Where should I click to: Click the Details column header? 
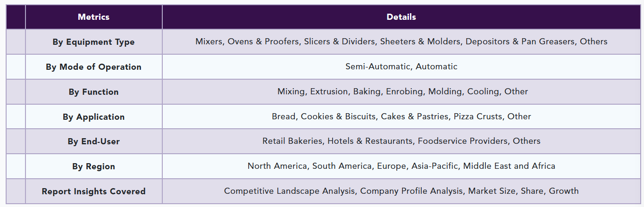click(x=401, y=17)
